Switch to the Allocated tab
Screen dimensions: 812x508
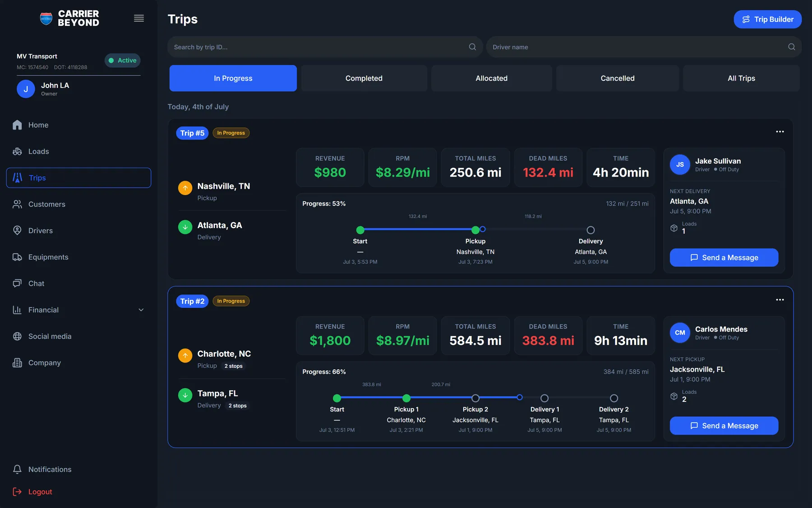(x=492, y=78)
